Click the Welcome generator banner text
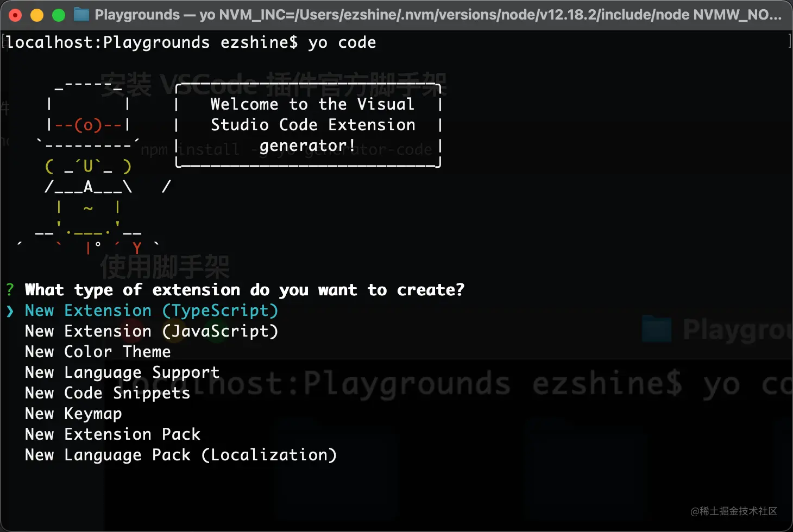The image size is (793, 532). pyautogui.click(x=313, y=125)
